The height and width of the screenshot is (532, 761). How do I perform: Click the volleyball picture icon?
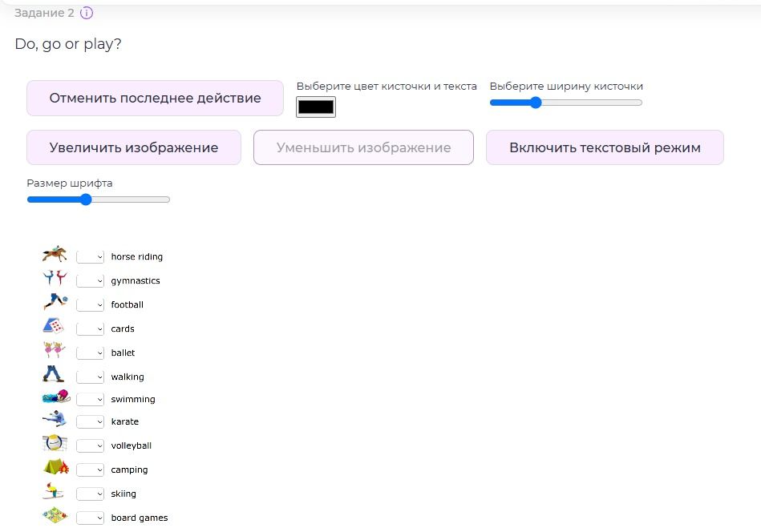pyautogui.click(x=55, y=443)
